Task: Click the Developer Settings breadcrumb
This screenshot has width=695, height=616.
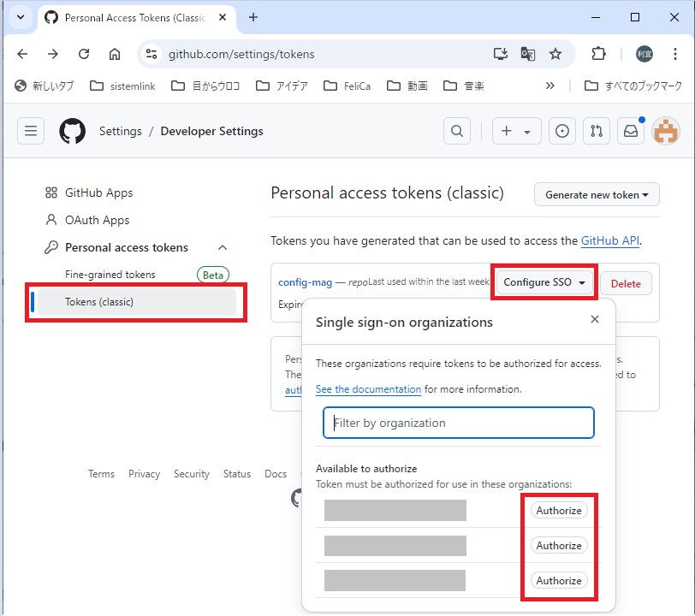Action: [x=212, y=131]
